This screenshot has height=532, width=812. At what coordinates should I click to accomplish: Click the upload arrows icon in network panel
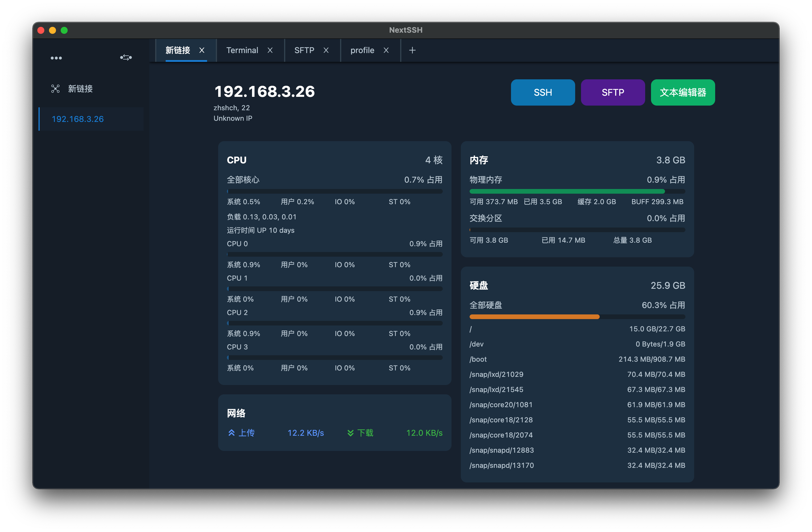point(231,433)
